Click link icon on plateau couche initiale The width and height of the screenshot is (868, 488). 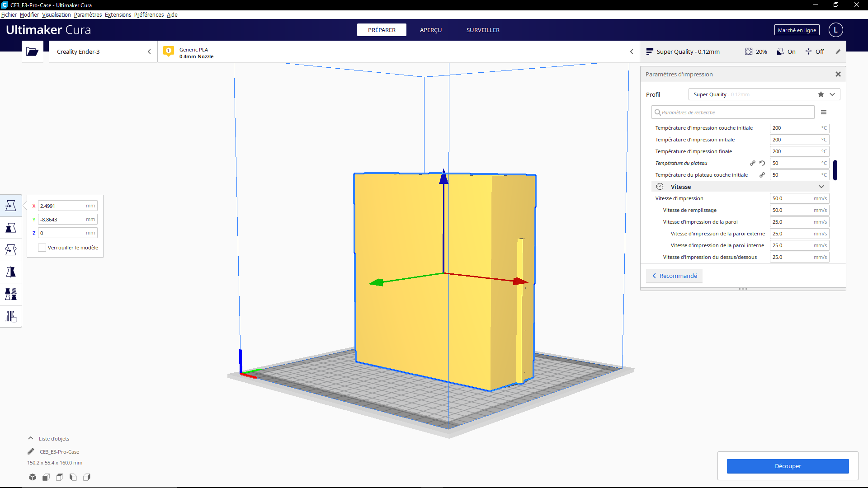point(762,175)
